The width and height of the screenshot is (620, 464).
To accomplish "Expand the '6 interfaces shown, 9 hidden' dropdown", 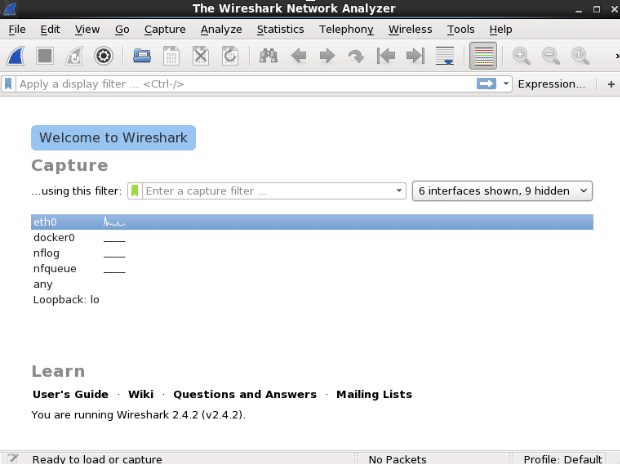I will pyautogui.click(x=502, y=191).
